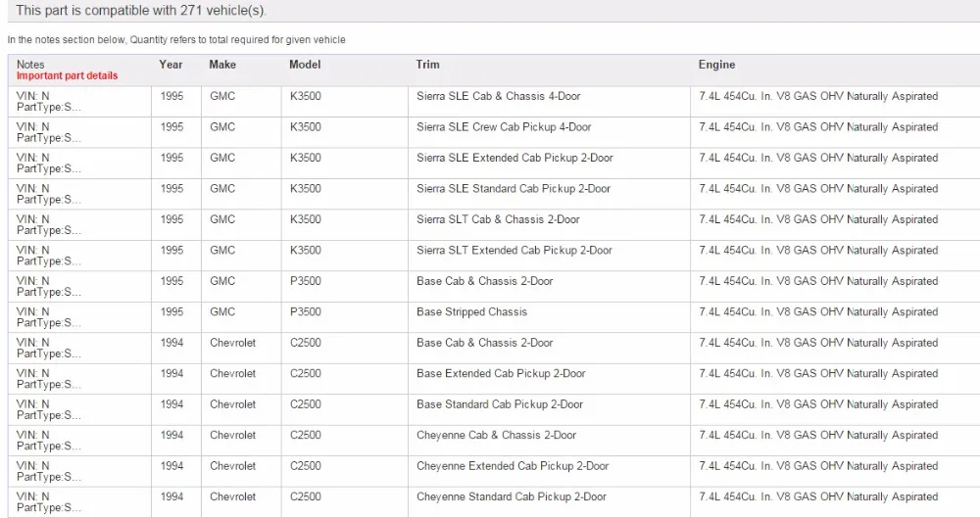This screenshot has width=980, height=518.
Task: Select the Trim column header
Action: 427,65
